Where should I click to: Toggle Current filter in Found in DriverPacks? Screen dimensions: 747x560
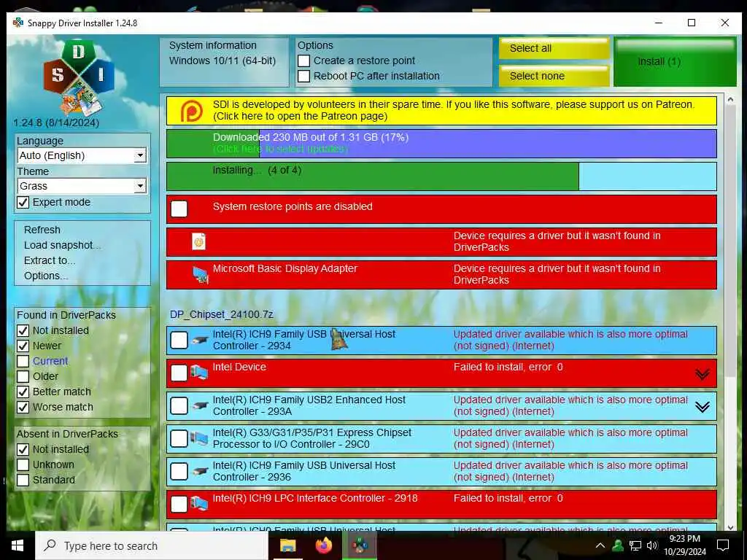[23, 361]
